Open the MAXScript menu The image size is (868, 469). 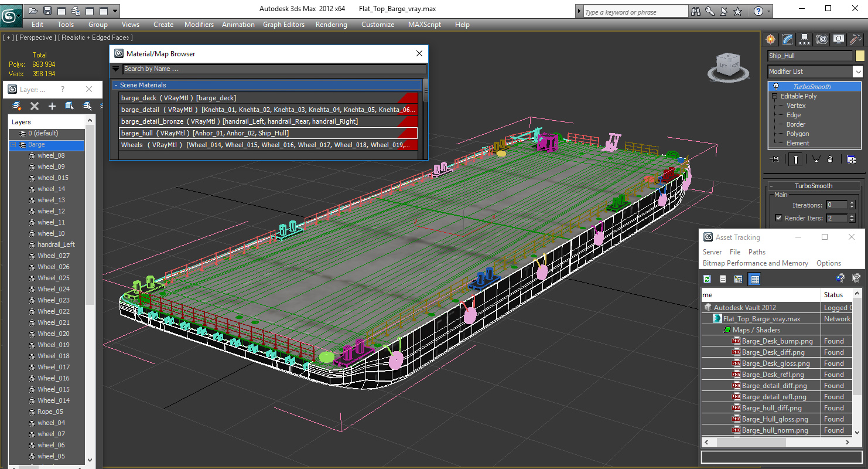pos(425,25)
